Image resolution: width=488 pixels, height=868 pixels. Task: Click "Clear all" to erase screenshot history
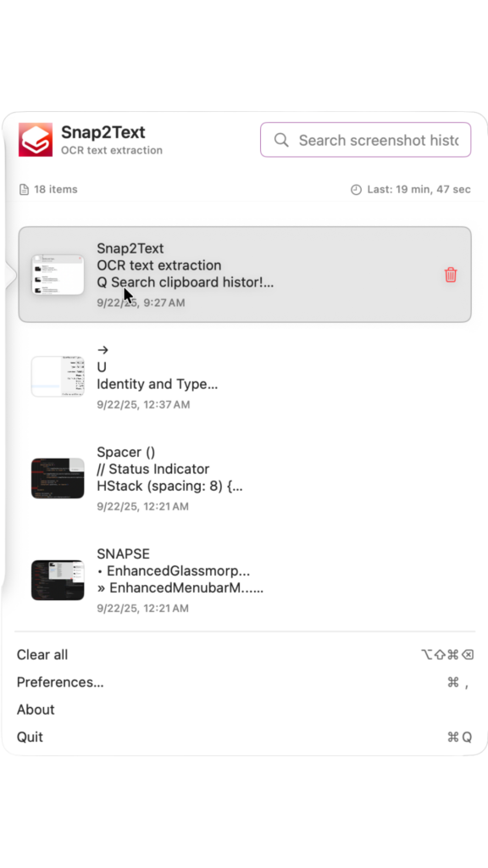point(42,654)
